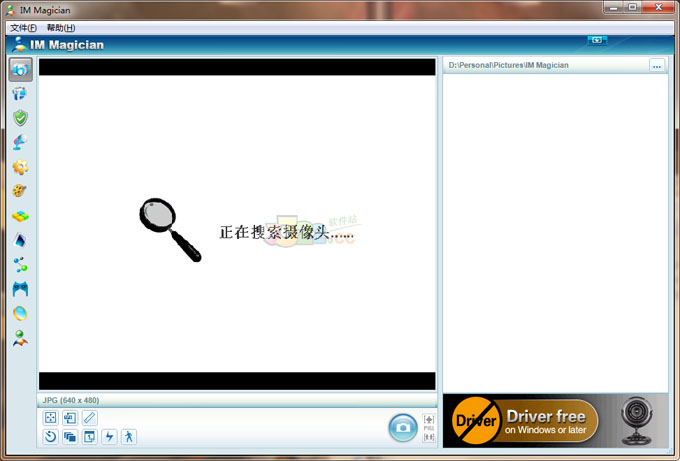Viewport: 680px width, 461px height.
Task: Click the JPG (640 x 480) format label
Action: click(x=71, y=400)
